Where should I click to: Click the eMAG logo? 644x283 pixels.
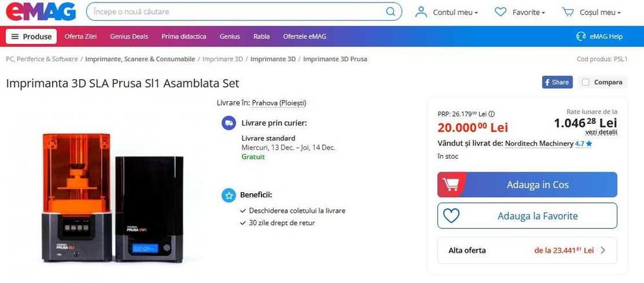point(41,12)
